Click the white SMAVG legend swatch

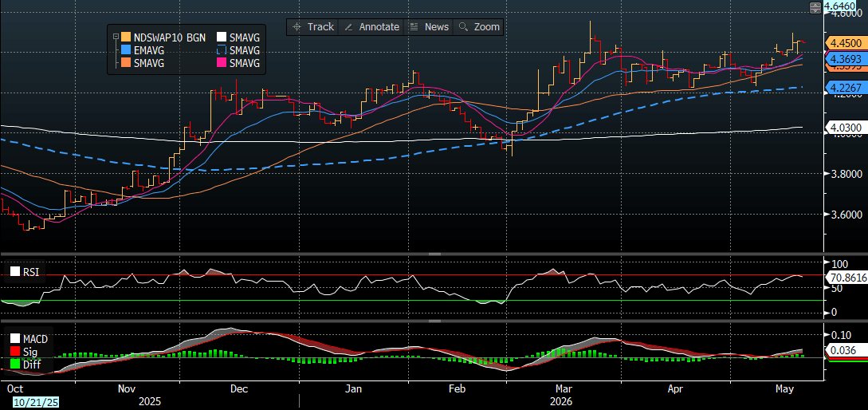coord(221,37)
